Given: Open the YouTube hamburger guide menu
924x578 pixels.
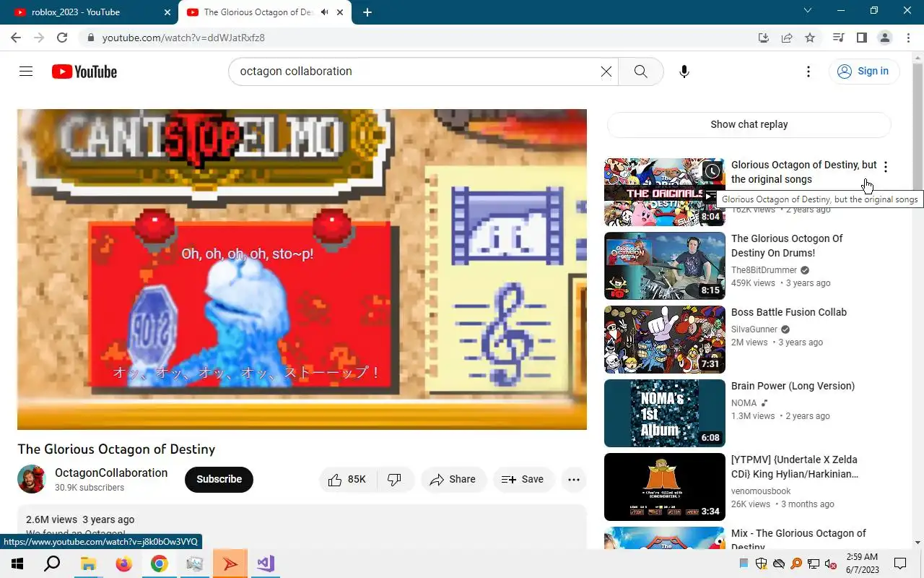Looking at the screenshot, I should [x=26, y=71].
